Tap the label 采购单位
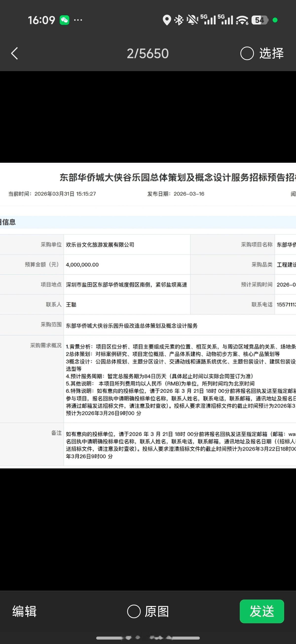This screenshot has width=296, height=644. tap(51, 244)
